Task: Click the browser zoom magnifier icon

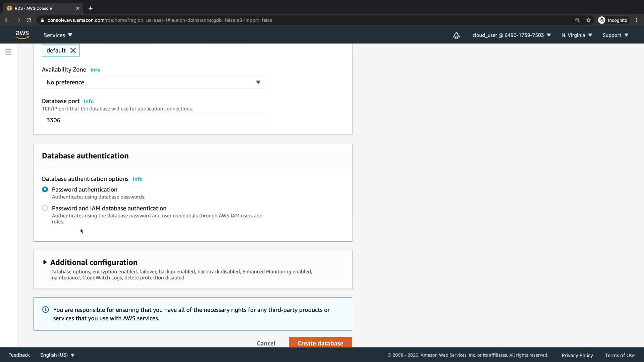Action: (x=577, y=20)
